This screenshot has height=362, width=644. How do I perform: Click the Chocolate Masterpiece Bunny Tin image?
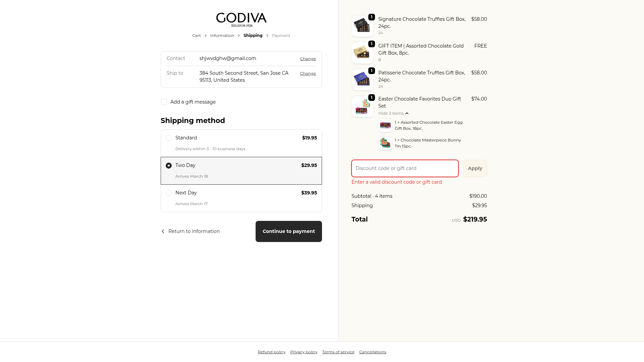[x=385, y=143]
